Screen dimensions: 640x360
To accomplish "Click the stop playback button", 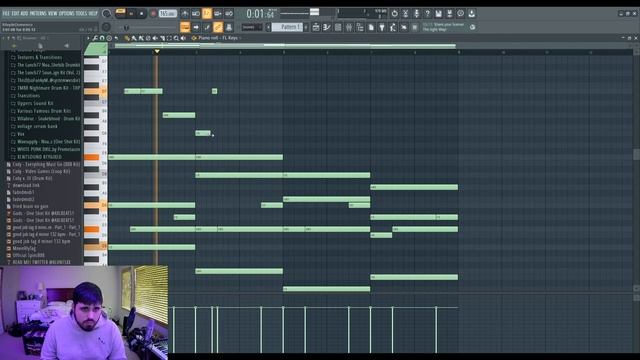I will click(x=142, y=13).
